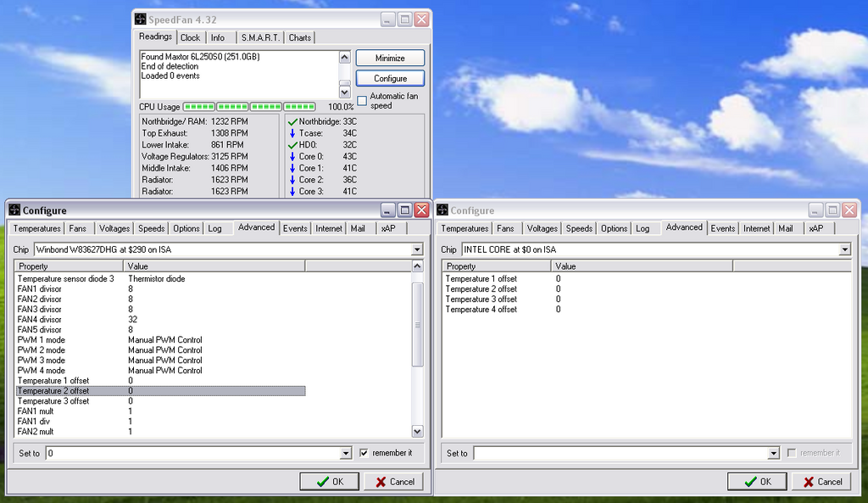
Task: Click the SpeedFan 4.32 title bar icon
Action: (141, 20)
